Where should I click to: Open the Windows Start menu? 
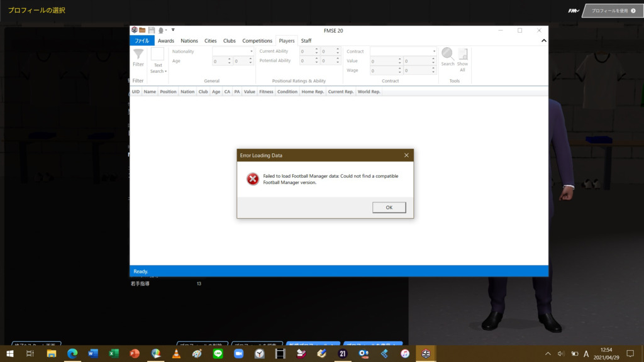pos(10,353)
